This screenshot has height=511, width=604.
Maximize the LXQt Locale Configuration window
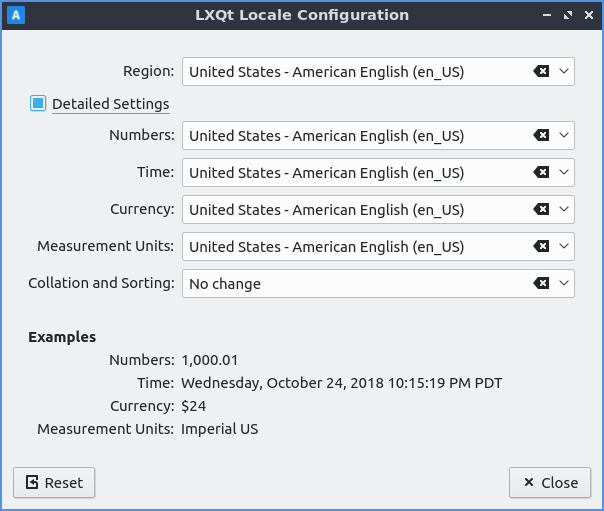(567, 16)
